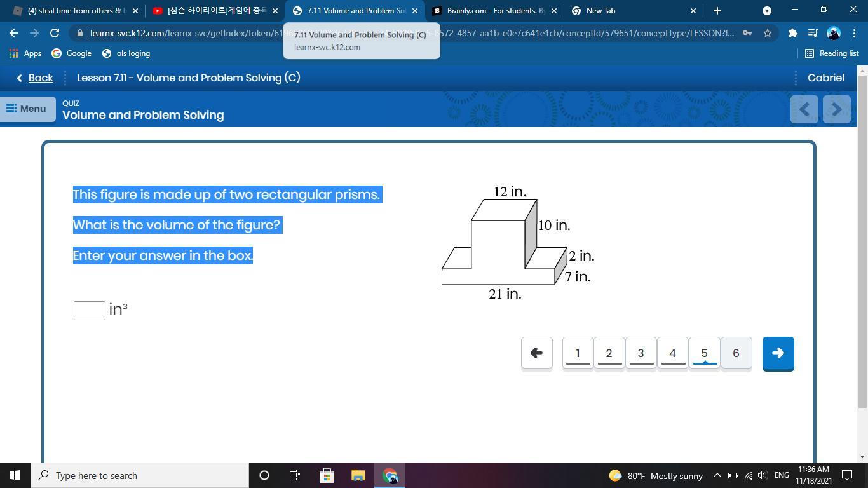The width and height of the screenshot is (868, 488).
Task: Switch to the 'steal time from others' tab
Action: [75, 11]
